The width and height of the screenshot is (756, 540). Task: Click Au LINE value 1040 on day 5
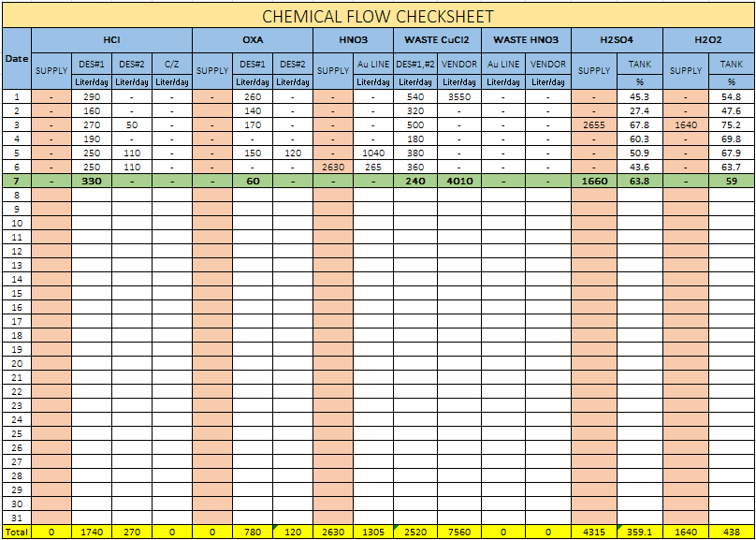click(373, 153)
